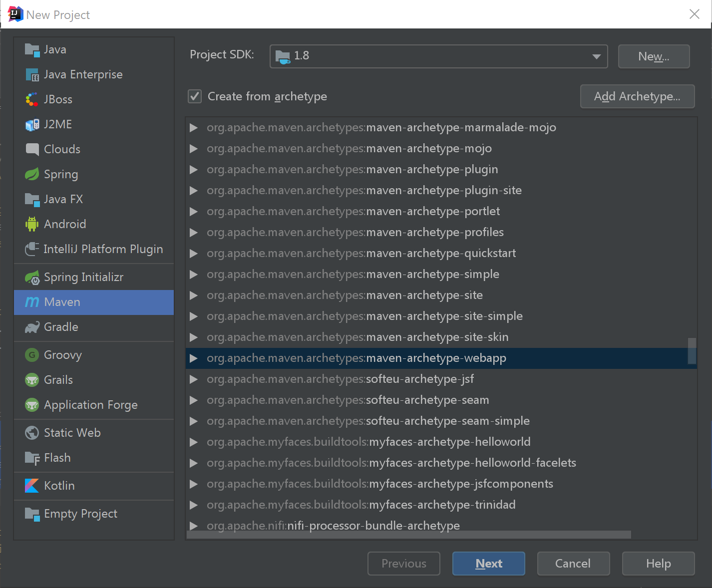Select maven-archetype-site entry
712x588 pixels.
(x=441, y=295)
